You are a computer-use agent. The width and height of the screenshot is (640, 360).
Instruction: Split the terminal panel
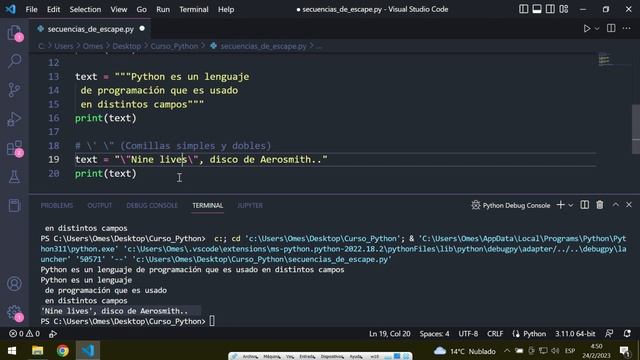pos(584,205)
